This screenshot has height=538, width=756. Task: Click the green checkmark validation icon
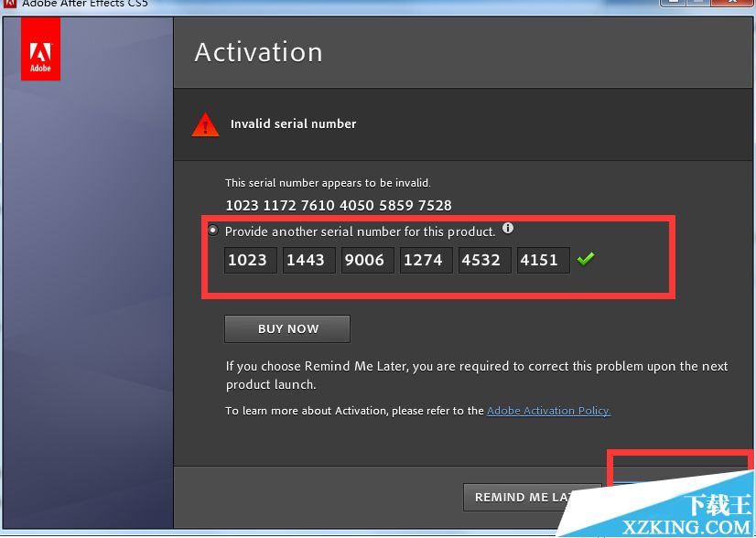coord(586,259)
